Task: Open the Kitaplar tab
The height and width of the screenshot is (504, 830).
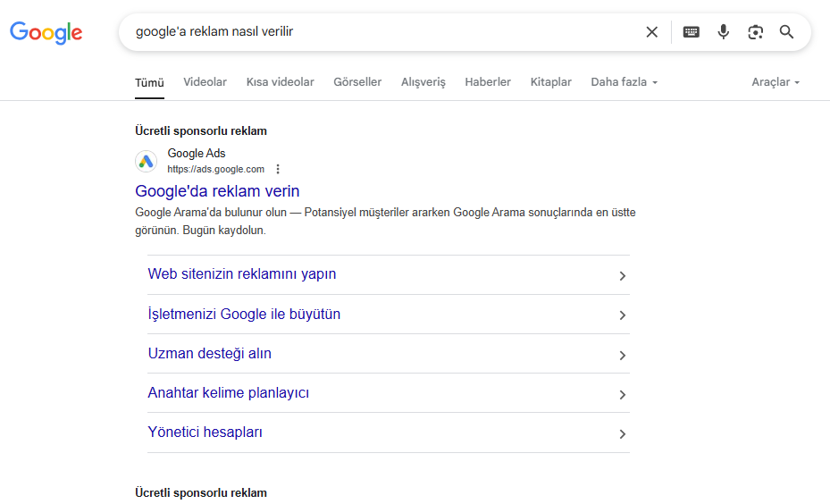Action: tap(550, 82)
